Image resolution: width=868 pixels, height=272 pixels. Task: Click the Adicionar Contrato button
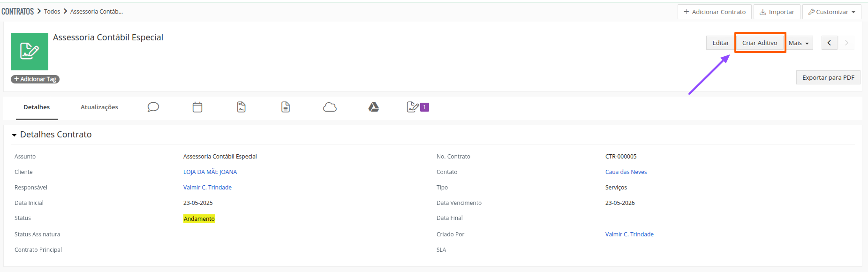coord(714,12)
